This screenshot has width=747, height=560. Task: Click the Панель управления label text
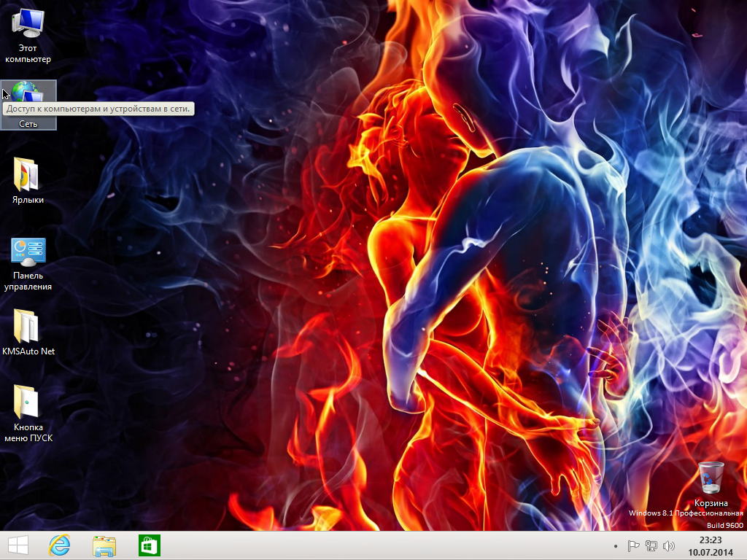(x=28, y=281)
